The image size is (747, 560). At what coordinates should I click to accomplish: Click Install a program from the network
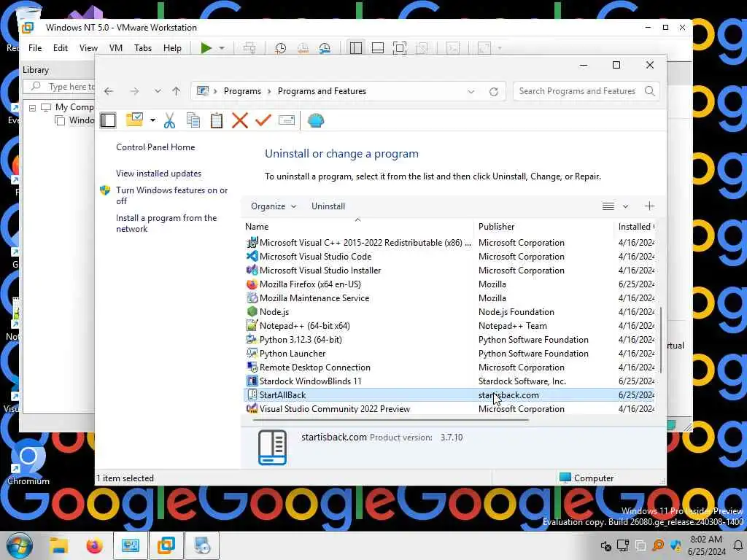coord(166,223)
